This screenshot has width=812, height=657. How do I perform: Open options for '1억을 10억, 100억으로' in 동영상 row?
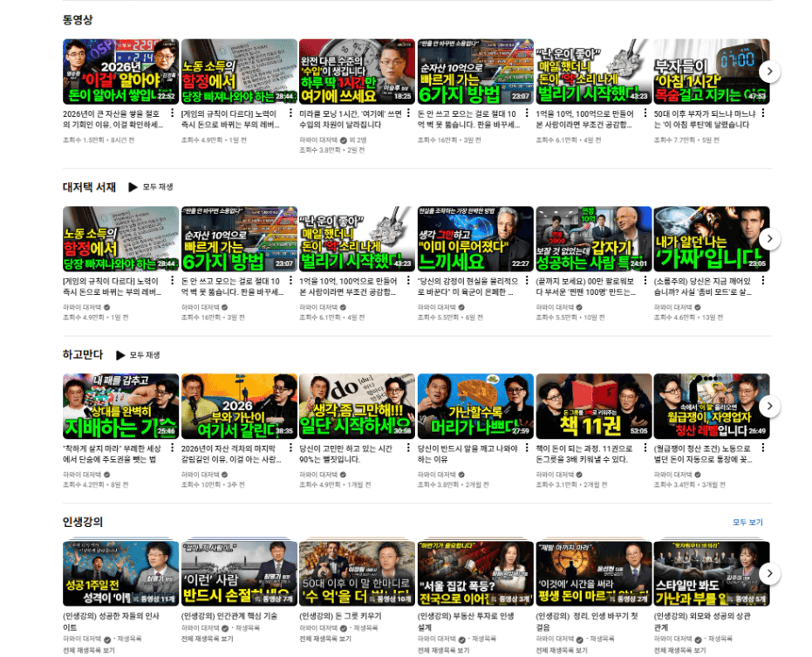click(x=645, y=113)
